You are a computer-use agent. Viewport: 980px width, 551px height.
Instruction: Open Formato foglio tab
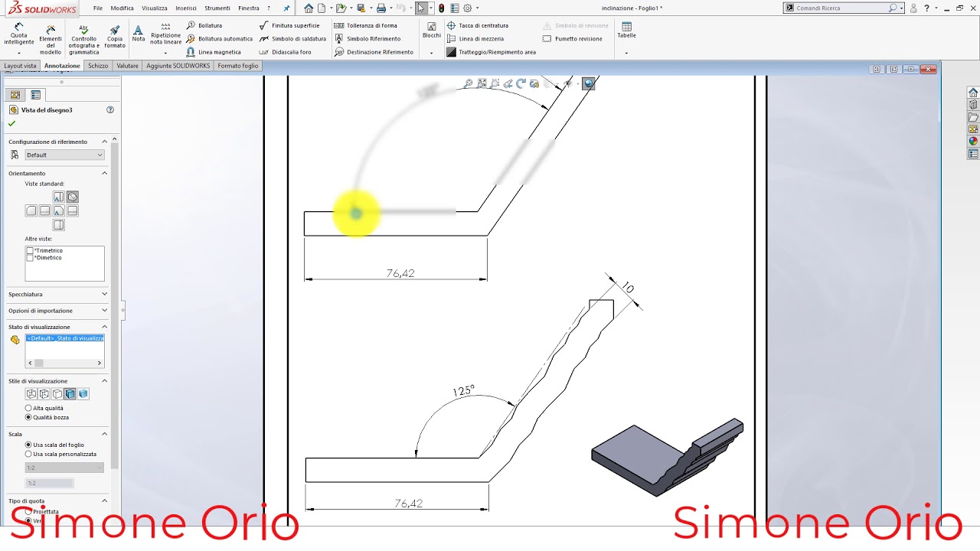pos(238,66)
